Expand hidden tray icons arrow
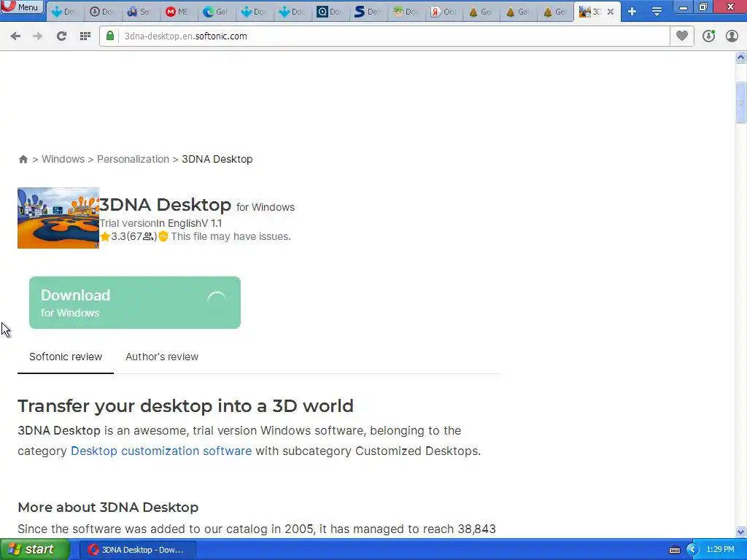747x560 pixels. click(x=692, y=550)
